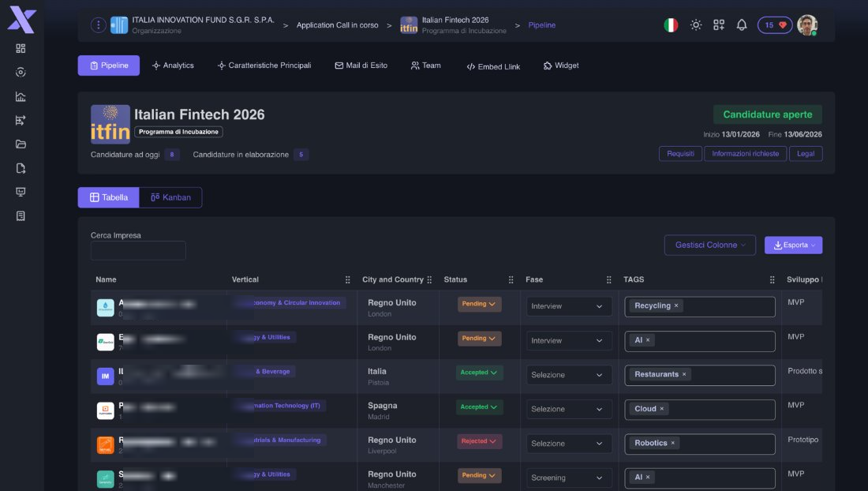868x491 pixels.
Task: Open the presentation screen icon in sidebar
Action: coord(21,192)
